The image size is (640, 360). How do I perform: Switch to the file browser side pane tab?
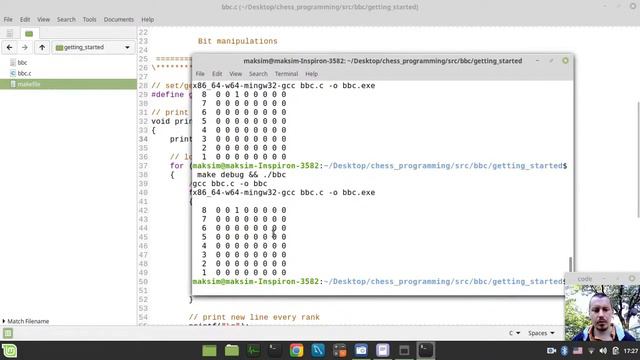(x=29, y=33)
